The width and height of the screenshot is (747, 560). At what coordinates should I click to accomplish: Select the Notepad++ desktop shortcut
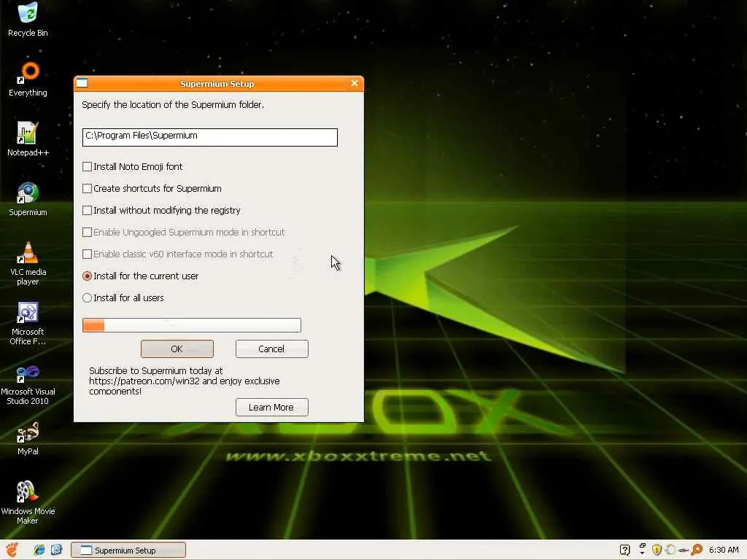pos(28,139)
